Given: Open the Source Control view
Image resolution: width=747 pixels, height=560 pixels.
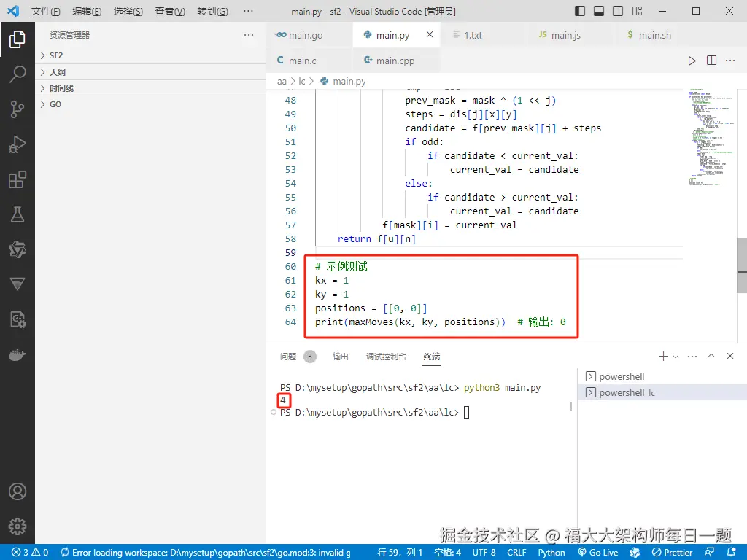Looking at the screenshot, I should click(18, 109).
